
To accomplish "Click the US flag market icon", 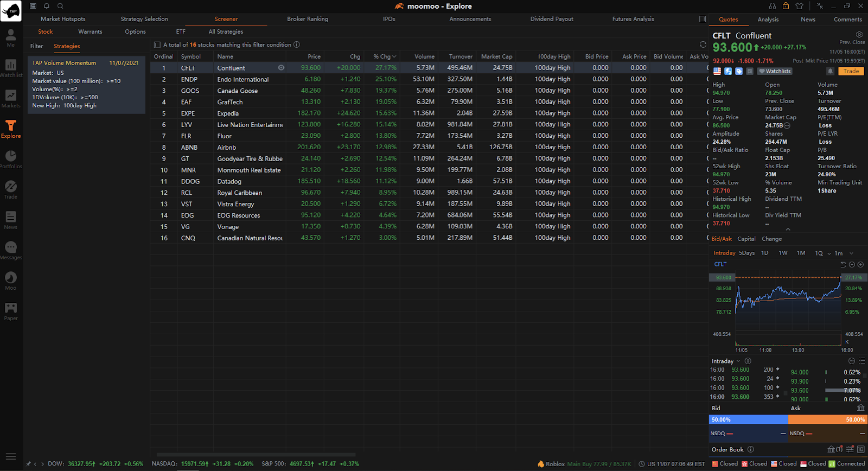I will click(x=717, y=71).
